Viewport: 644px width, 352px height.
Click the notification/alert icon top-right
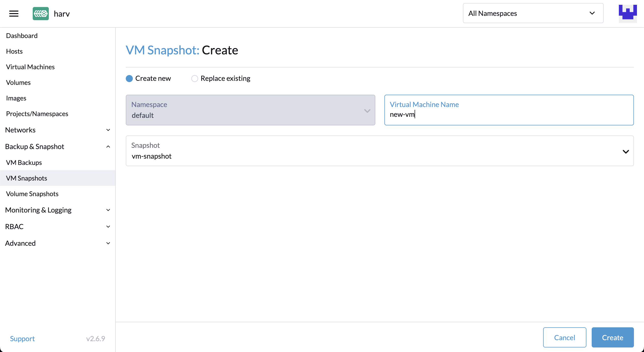(x=627, y=13)
